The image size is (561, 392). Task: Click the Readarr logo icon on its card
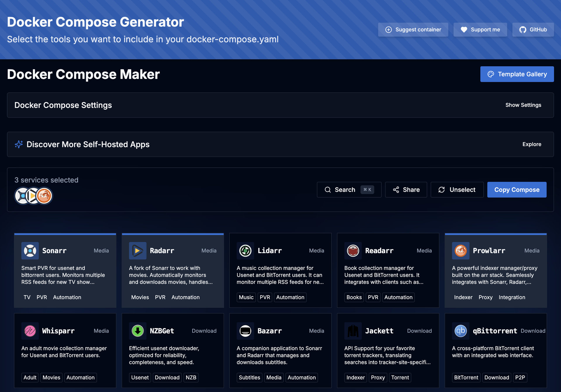pos(353,251)
